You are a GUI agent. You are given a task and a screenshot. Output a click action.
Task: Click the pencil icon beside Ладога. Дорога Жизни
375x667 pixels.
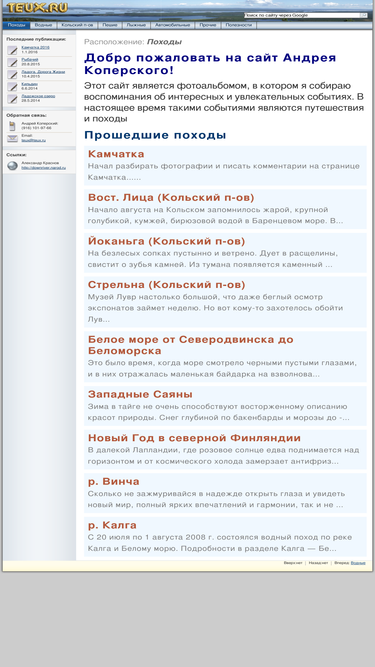pos(12,74)
